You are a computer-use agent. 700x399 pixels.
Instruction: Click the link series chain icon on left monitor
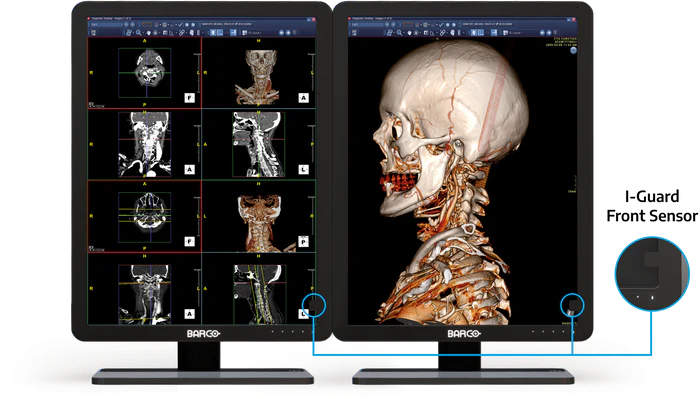pos(182,33)
